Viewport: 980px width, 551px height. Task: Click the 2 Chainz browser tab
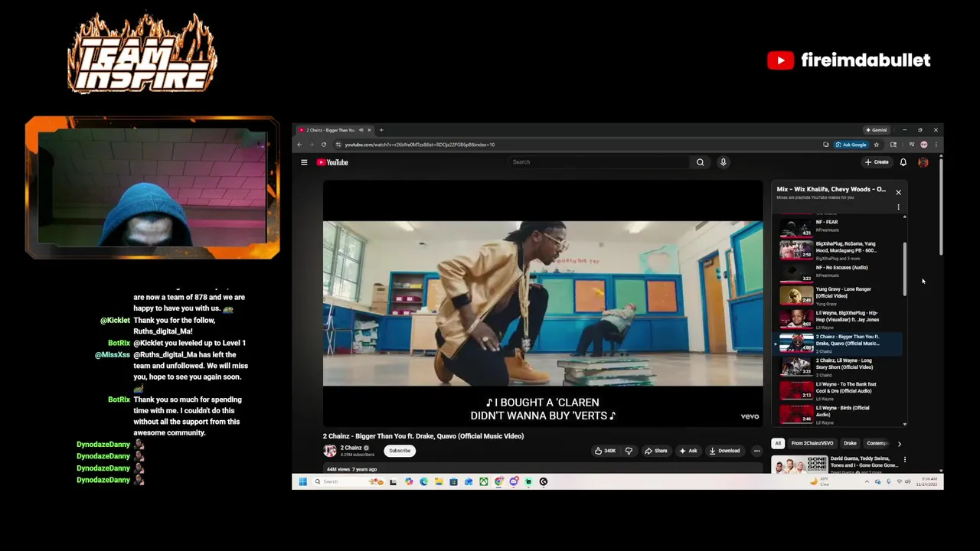(335, 130)
